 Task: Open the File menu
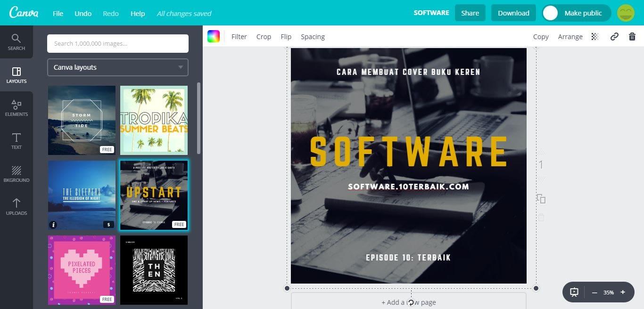tap(58, 13)
